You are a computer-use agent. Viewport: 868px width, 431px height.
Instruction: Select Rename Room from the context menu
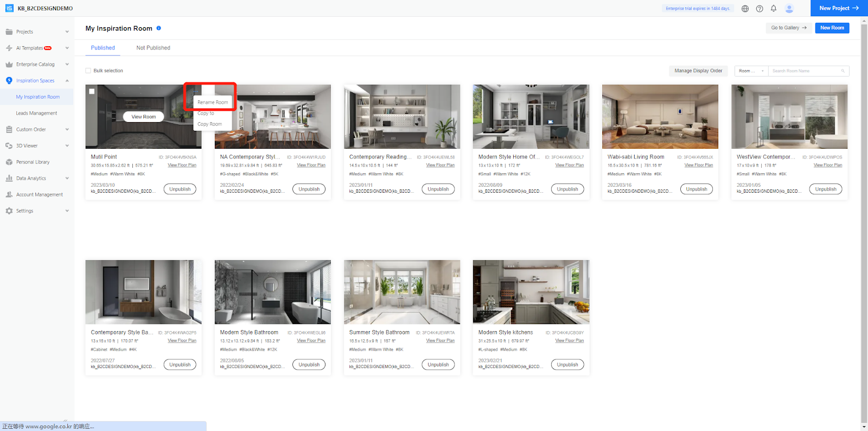[x=213, y=102]
